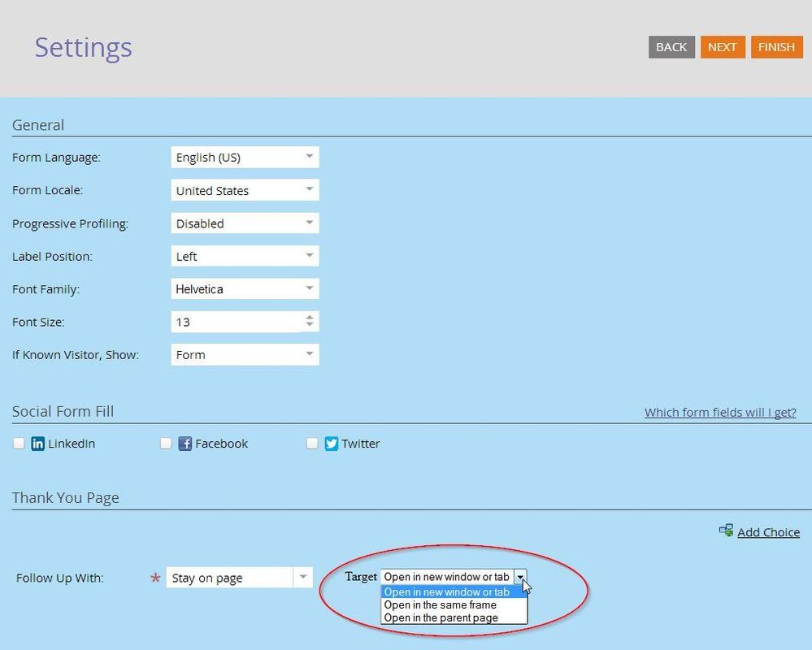Choose Open in the parent page
This screenshot has height=650, width=812.
pyautogui.click(x=454, y=618)
